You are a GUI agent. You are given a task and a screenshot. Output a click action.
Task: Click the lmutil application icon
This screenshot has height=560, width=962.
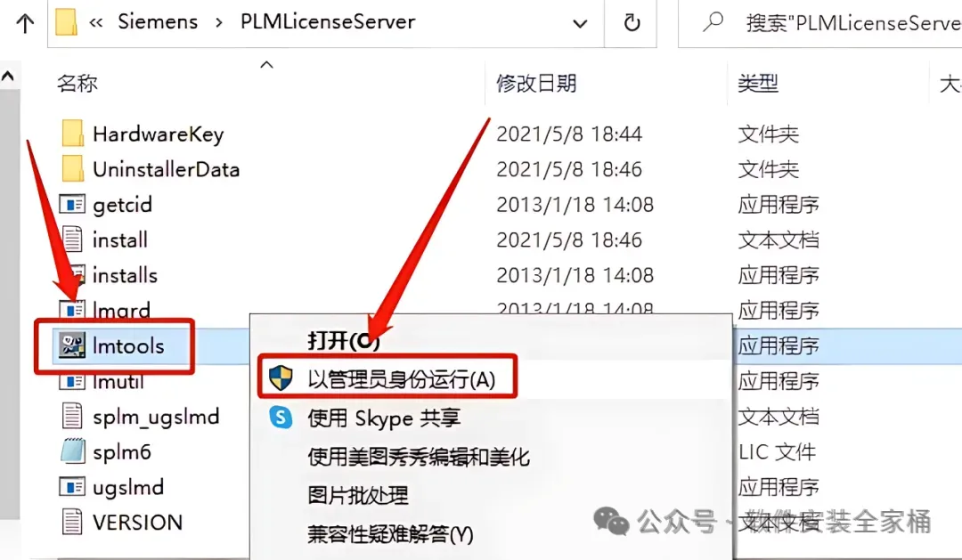[72, 382]
